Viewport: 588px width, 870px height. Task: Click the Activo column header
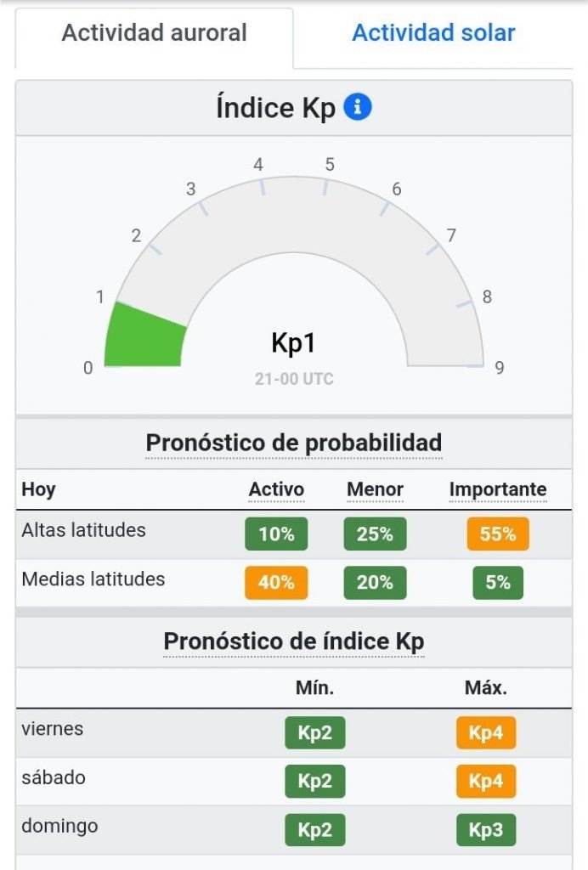coord(276,489)
